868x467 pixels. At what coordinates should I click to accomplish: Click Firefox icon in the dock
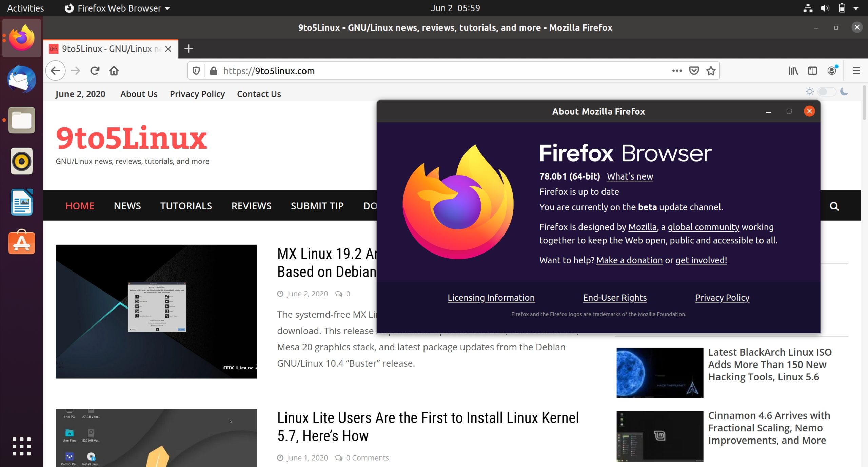tap(22, 38)
